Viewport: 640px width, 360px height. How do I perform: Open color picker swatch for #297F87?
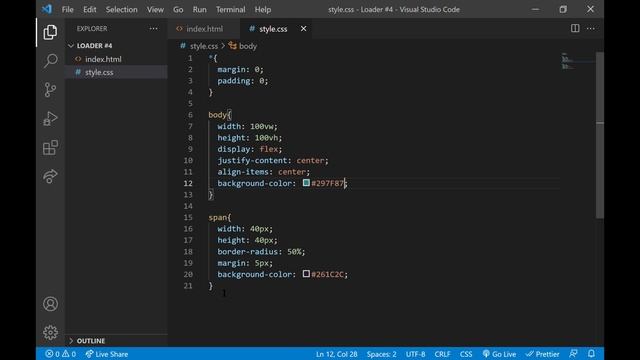(306, 183)
